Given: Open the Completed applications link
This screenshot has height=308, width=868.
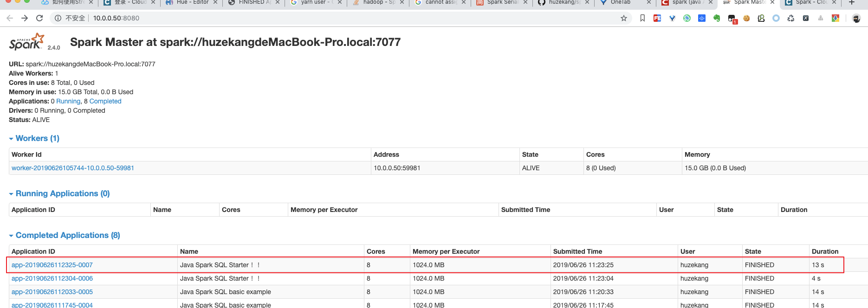Looking at the screenshot, I should [105, 101].
